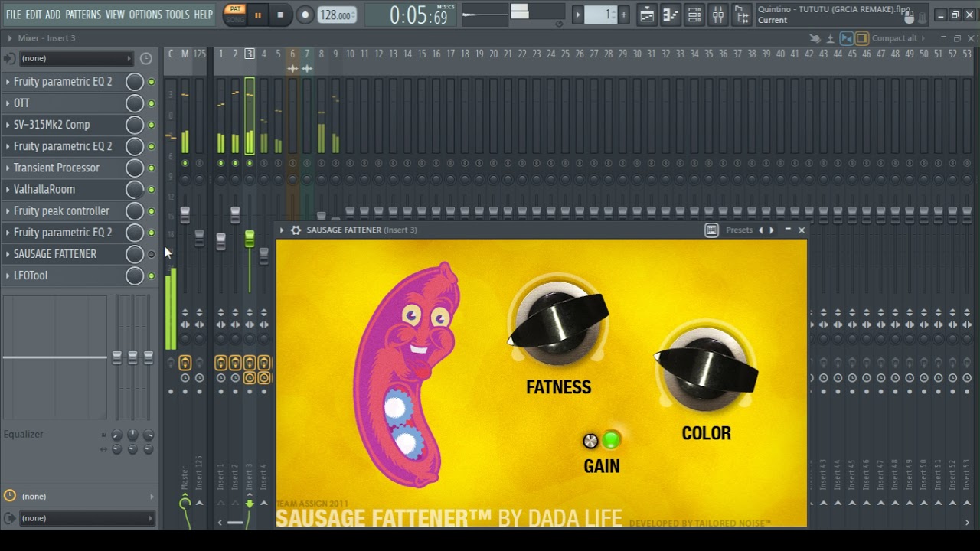Viewport: 980px width, 551px height.
Task: Open the Fruity peak controller slot
Action: point(61,210)
